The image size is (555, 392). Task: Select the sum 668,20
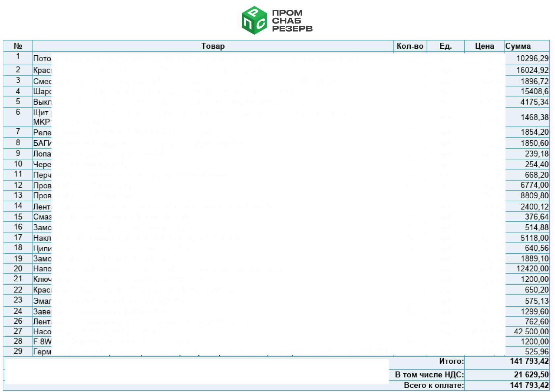coord(537,175)
